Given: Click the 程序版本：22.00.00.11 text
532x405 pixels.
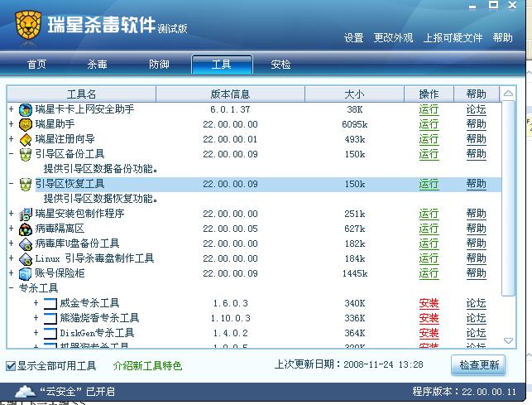Looking at the screenshot, I should [x=464, y=392].
